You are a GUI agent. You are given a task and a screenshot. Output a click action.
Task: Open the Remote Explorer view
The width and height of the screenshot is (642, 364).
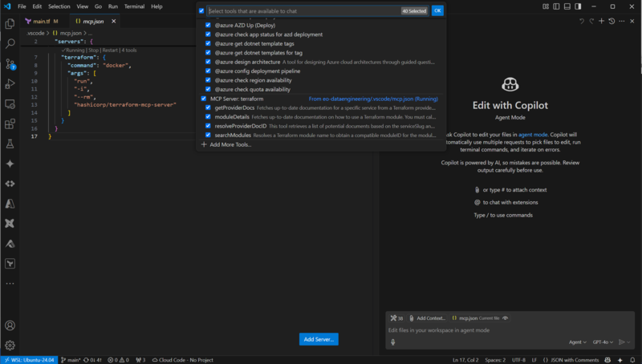point(10,104)
